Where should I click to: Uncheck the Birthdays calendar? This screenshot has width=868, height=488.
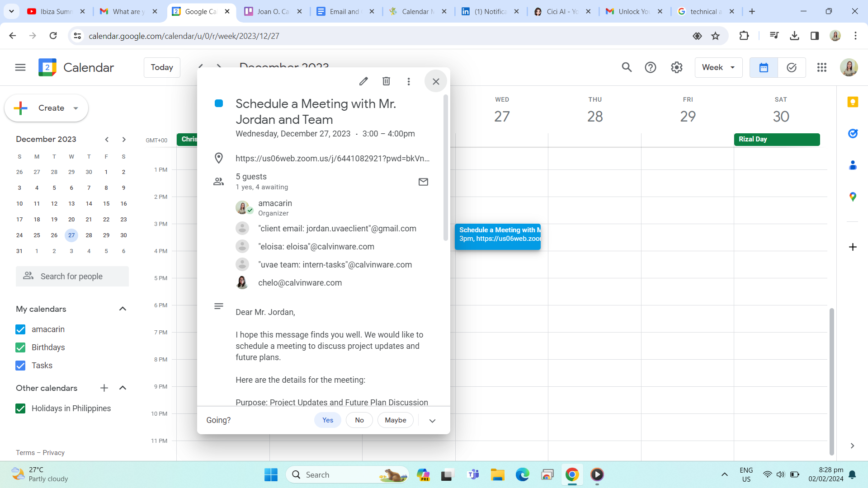[x=20, y=347]
